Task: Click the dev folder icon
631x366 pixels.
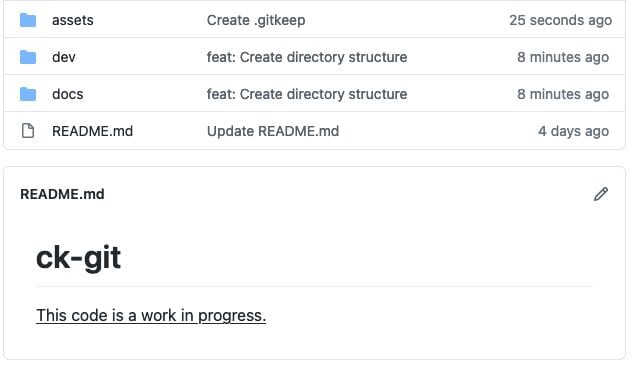Action: tap(28, 57)
